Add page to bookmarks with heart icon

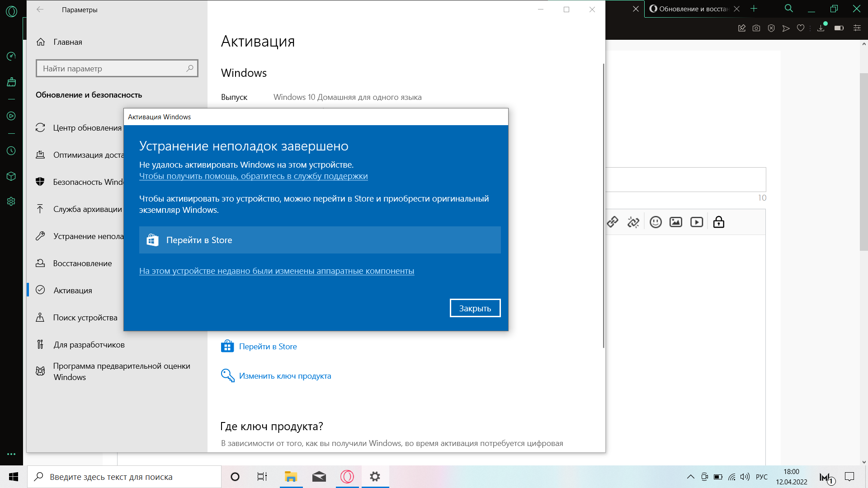coord(801,28)
